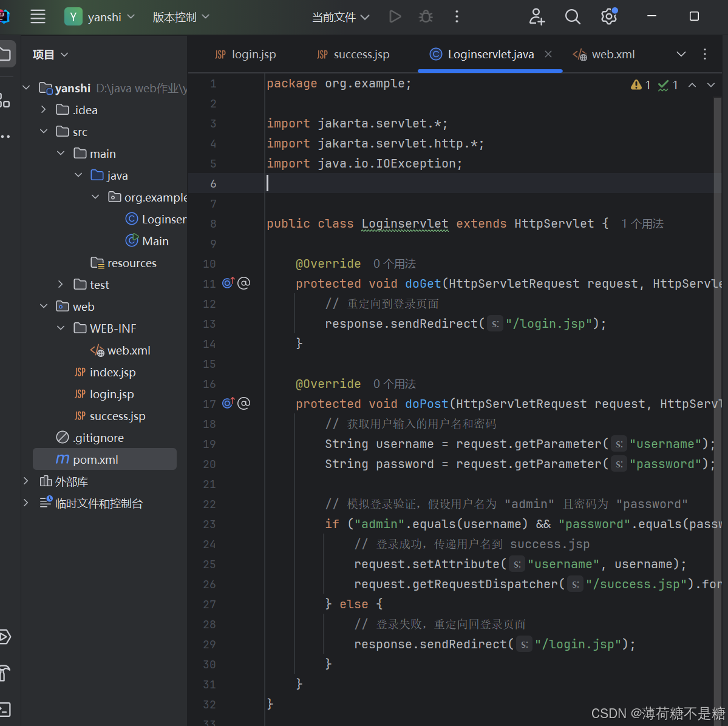Open the yanshi project dropdown
The height and width of the screenshot is (726, 728).
(x=100, y=17)
